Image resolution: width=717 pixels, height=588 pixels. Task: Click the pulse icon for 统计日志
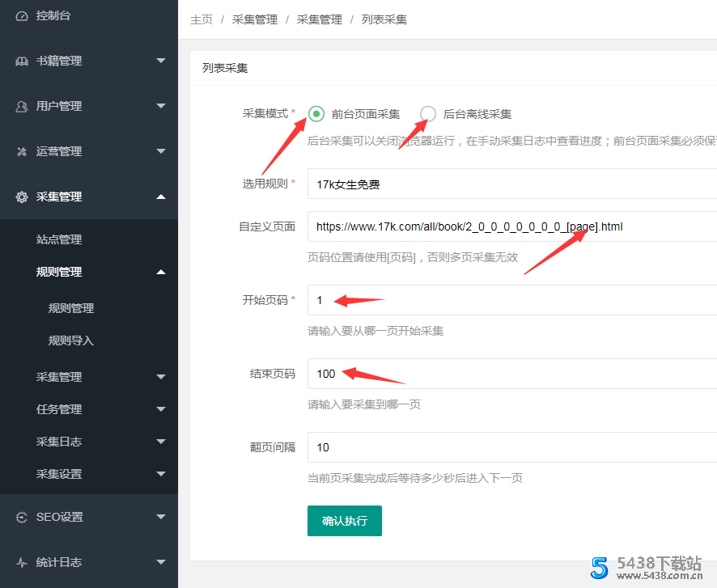tap(22, 562)
